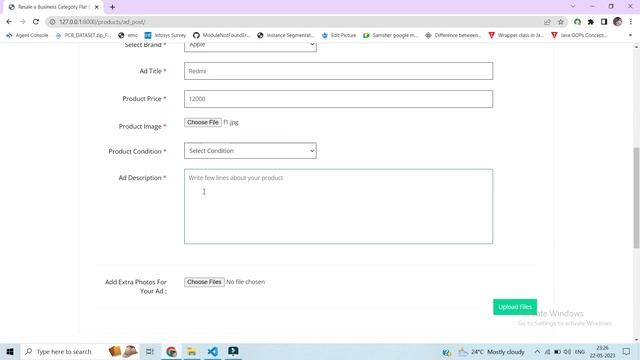This screenshot has height=360, width=640.
Task: Click the green extension icon in toolbar
Action: (x=577, y=22)
